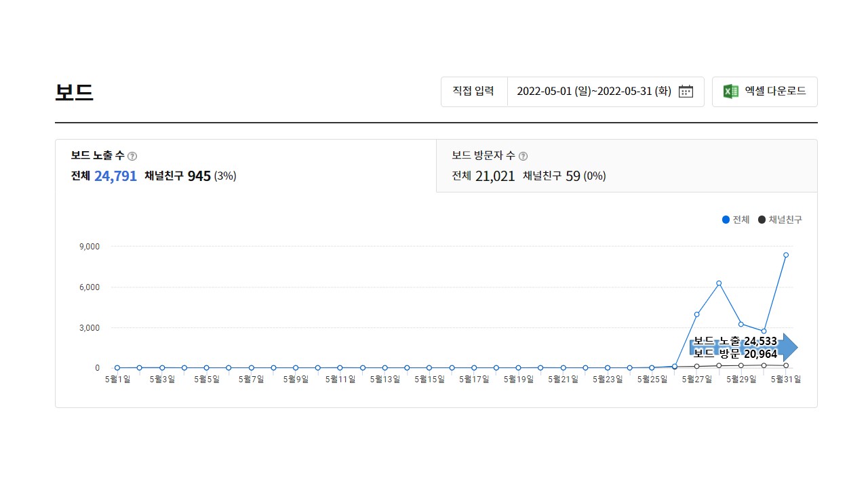This screenshot has height=488, width=868.
Task: Click the 전체 data point for 5월31일
Action: coord(786,255)
